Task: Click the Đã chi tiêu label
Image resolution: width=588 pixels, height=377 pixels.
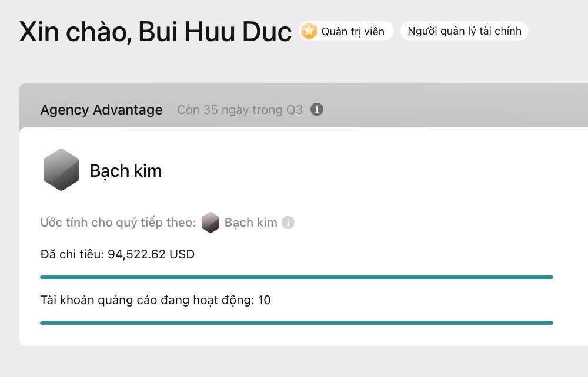Action: coord(72,254)
